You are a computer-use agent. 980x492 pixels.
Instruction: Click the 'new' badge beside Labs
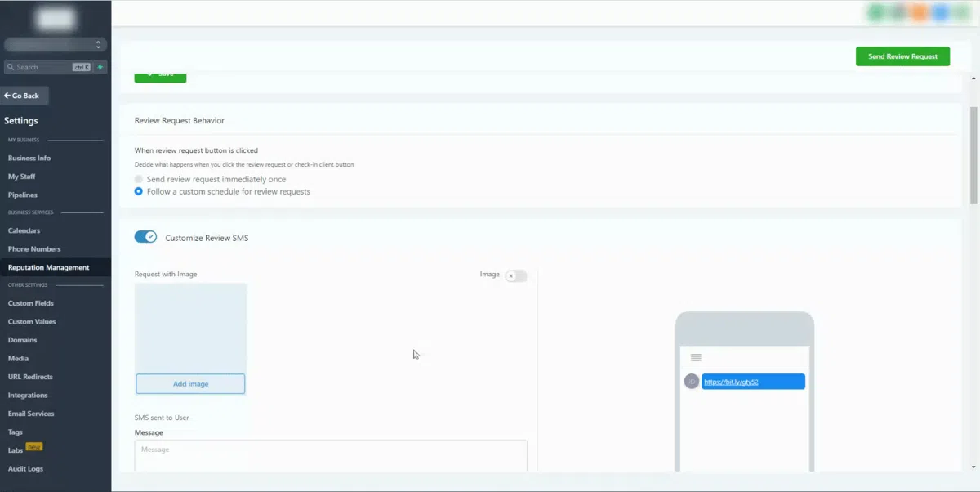[34, 447]
